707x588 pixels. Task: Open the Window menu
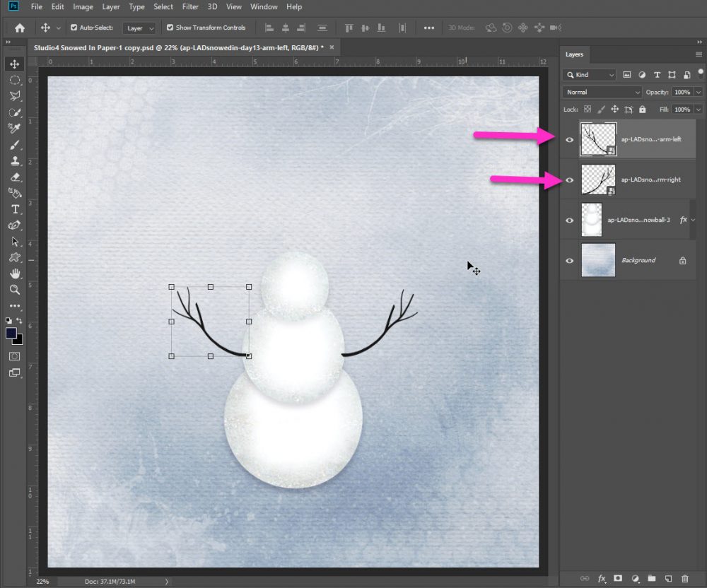[264, 7]
